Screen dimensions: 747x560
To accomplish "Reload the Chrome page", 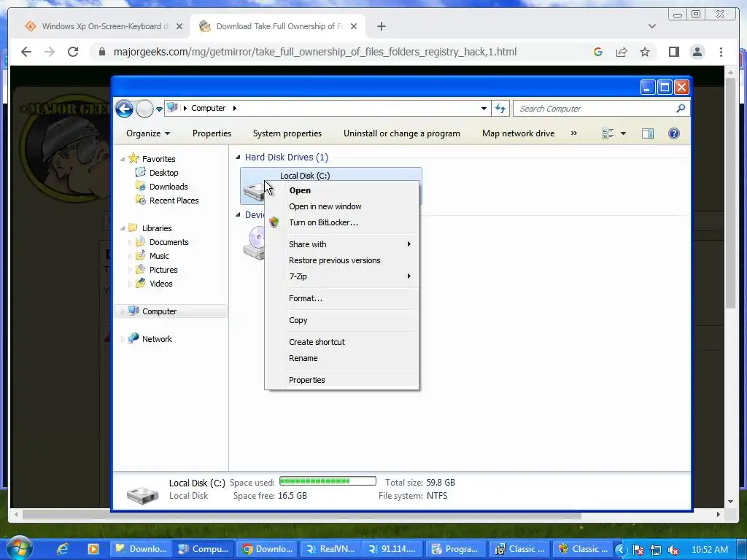I will pyautogui.click(x=73, y=52).
